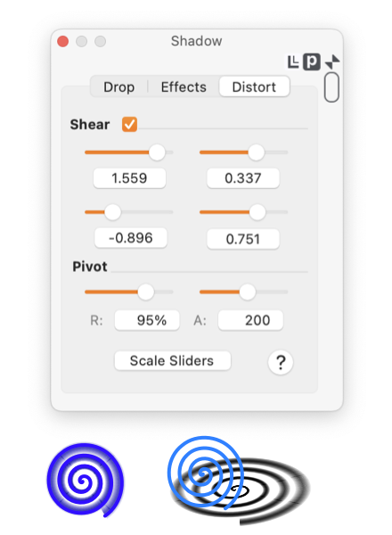Switch to the Drop tab

coord(119,87)
